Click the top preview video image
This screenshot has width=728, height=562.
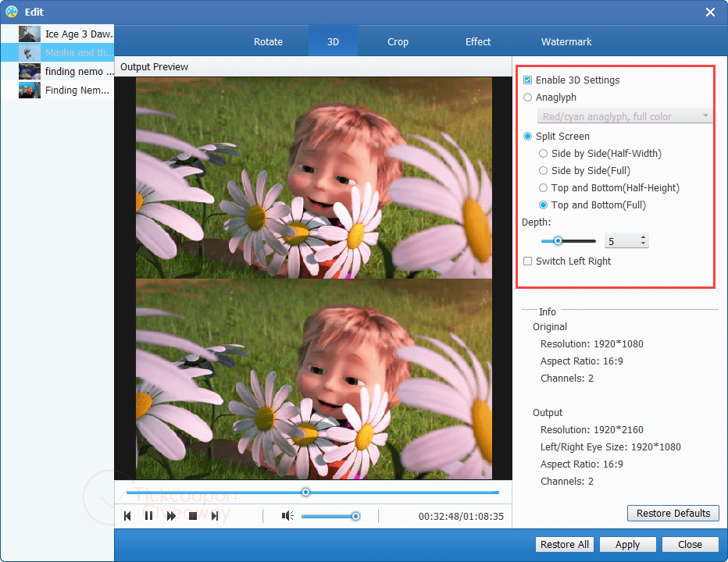point(314,178)
